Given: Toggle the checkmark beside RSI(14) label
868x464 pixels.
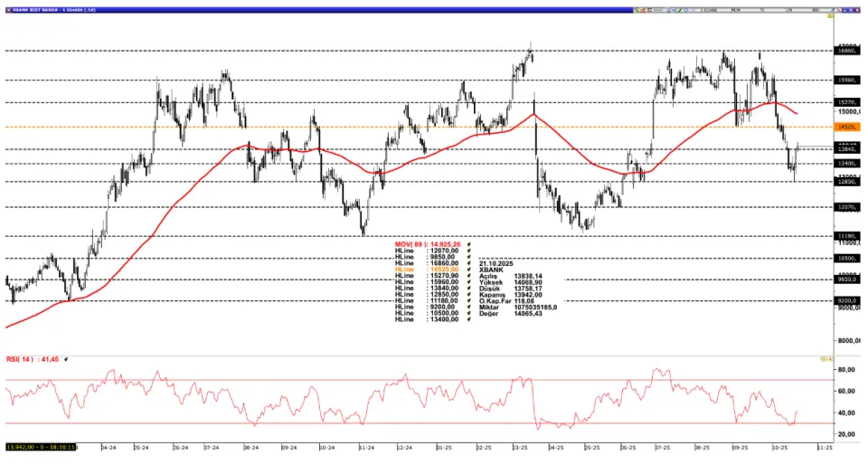Looking at the screenshot, I should tap(67, 360).
